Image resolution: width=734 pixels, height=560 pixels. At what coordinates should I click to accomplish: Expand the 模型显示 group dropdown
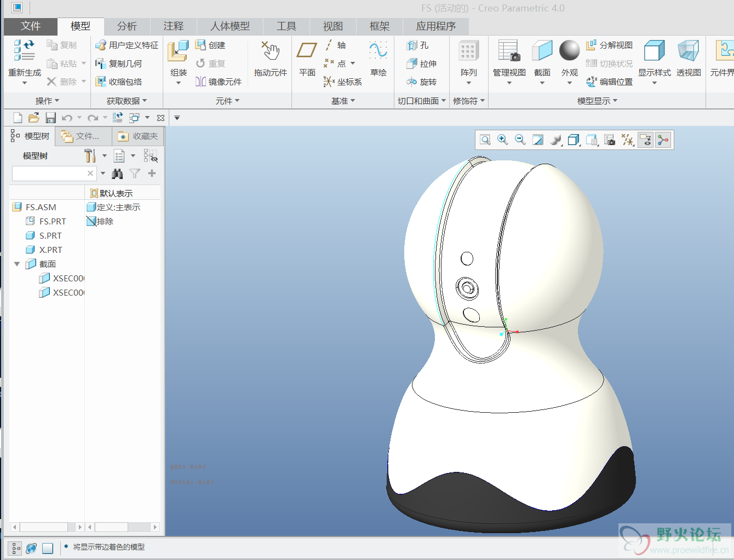coord(597,101)
